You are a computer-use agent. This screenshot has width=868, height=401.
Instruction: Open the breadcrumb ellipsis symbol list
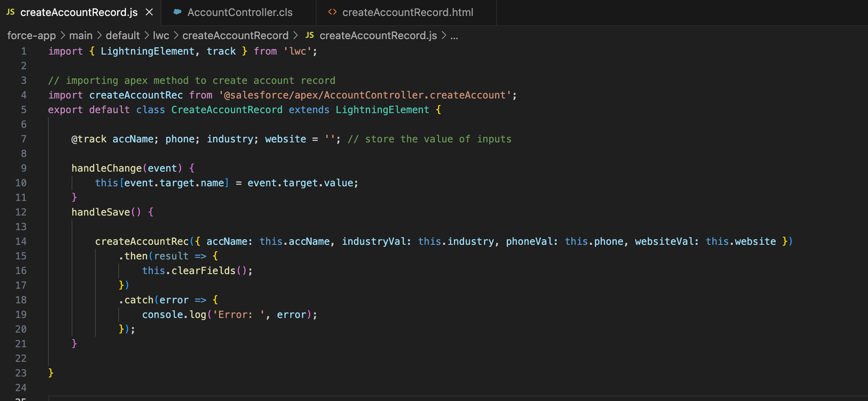[x=454, y=36]
